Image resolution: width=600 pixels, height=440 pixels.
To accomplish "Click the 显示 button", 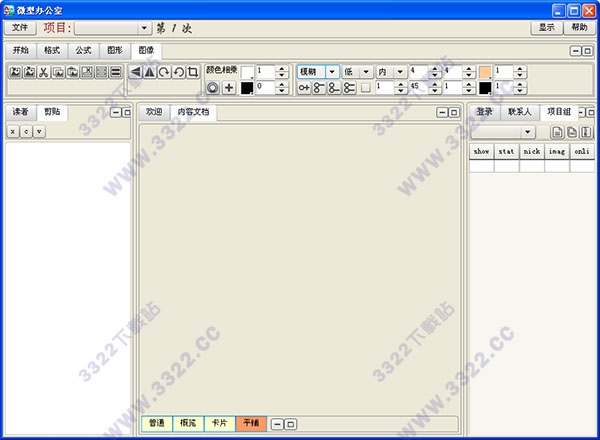I will coord(547,28).
